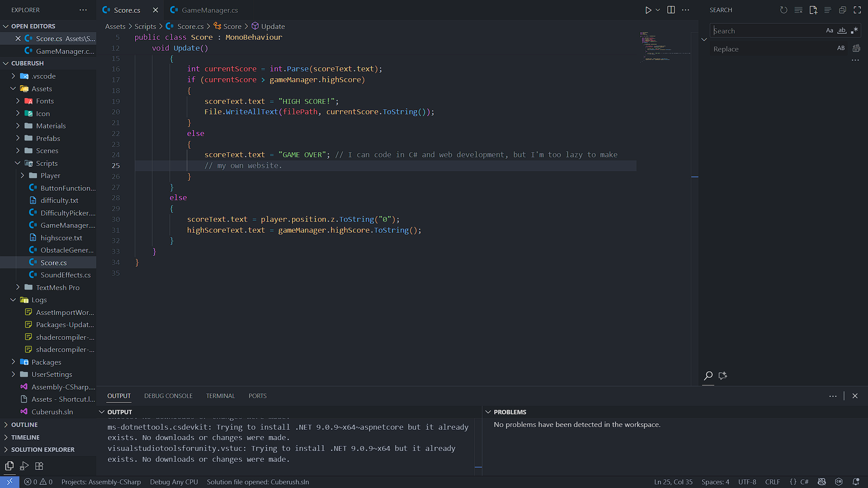Toggle Match Whole Word option
868x488 pixels.
(x=842, y=31)
